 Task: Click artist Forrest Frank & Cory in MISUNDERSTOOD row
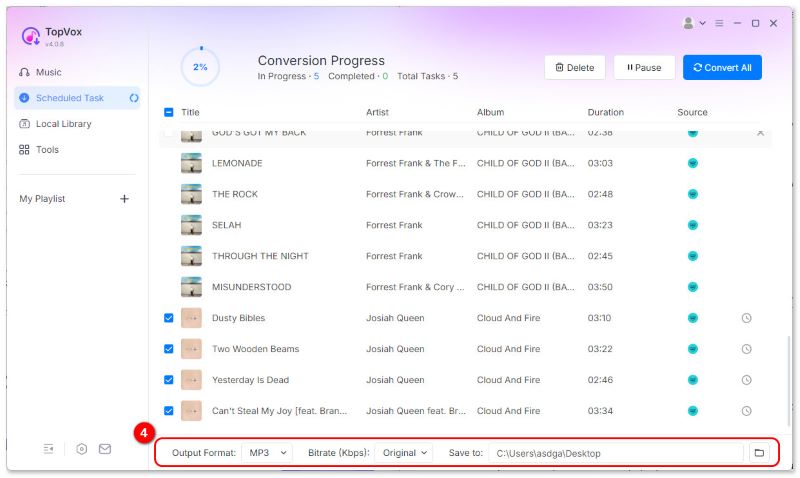tap(415, 287)
